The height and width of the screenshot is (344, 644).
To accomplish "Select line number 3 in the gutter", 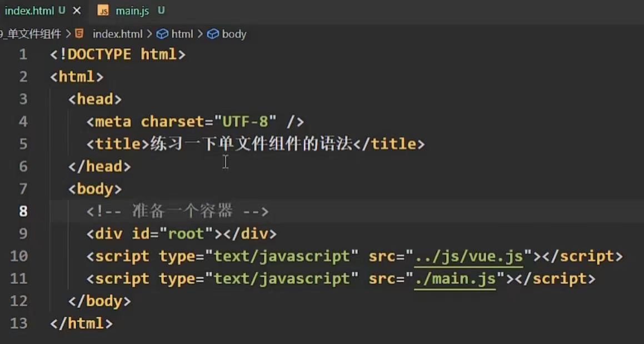I will 23,99.
